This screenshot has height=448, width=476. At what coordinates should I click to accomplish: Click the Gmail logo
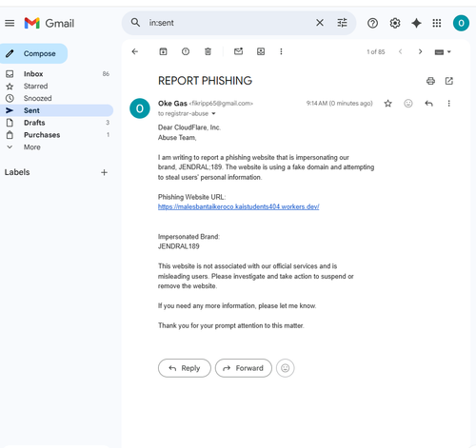coord(50,23)
